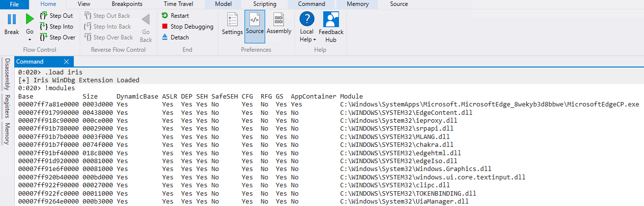Open the Go dropdown arrow
This screenshot has width=644, height=206.
point(30,39)
